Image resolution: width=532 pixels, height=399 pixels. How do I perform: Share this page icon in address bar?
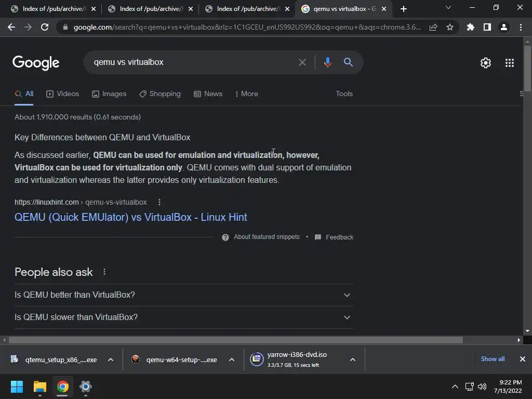point(433,28)
